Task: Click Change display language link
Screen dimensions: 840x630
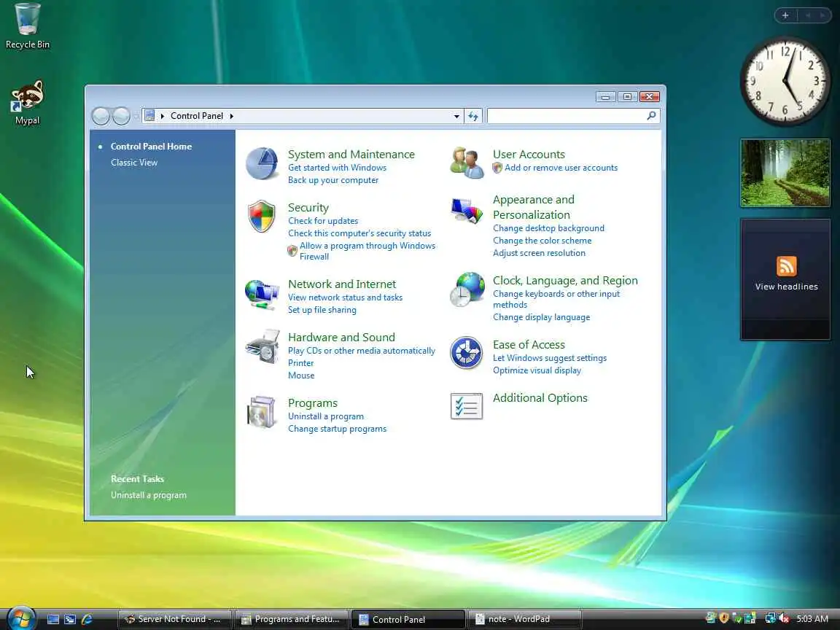Action: pos(541,317)
